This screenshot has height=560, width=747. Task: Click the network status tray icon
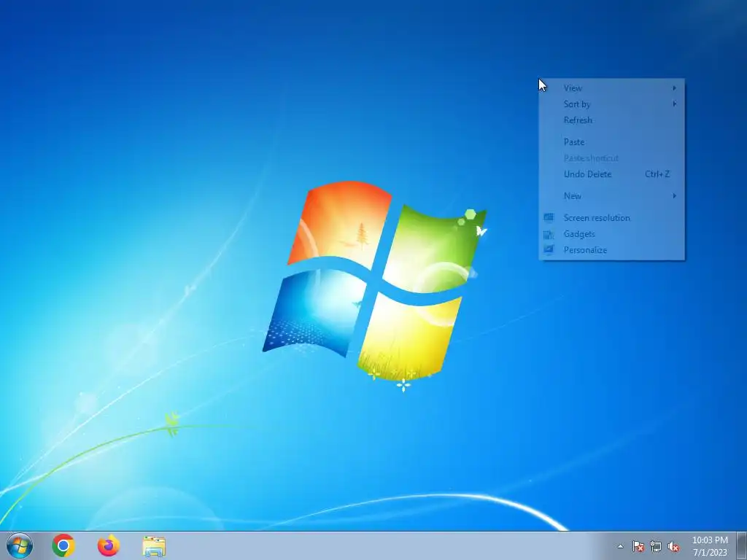(656, 546)
